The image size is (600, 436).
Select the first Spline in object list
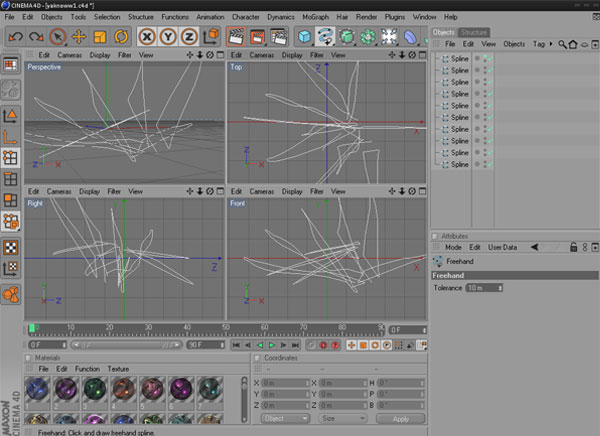click(x=460, y=59)
